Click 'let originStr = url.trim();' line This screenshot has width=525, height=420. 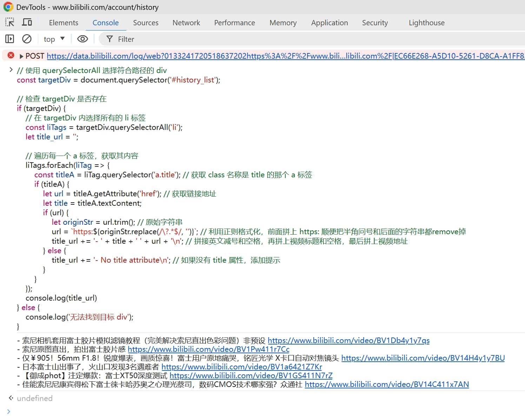click(x=117, y=222)
